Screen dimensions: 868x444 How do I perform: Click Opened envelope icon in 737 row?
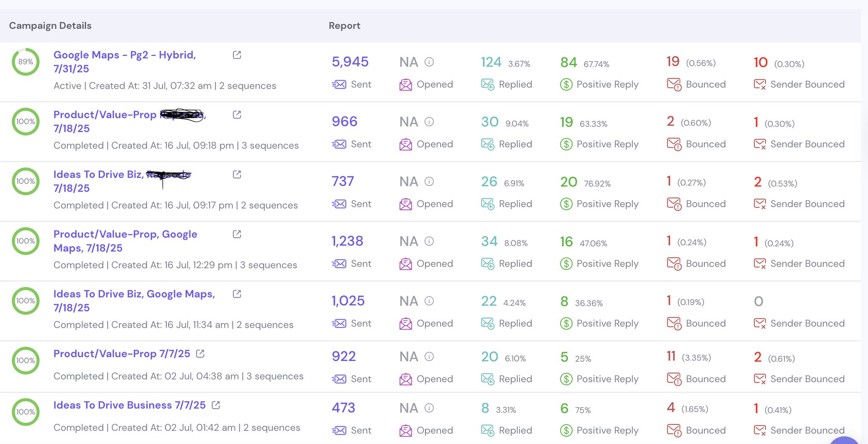pos(406,204)
